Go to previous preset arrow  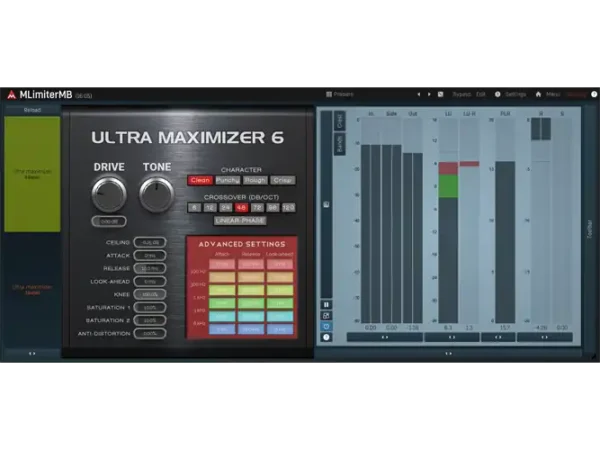(419, 94)
